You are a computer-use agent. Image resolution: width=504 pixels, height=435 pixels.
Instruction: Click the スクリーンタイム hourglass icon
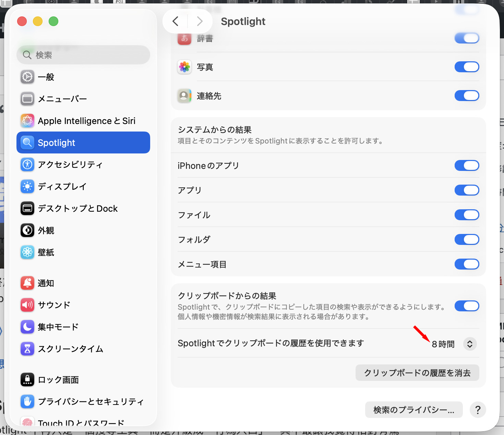[27, 349]
